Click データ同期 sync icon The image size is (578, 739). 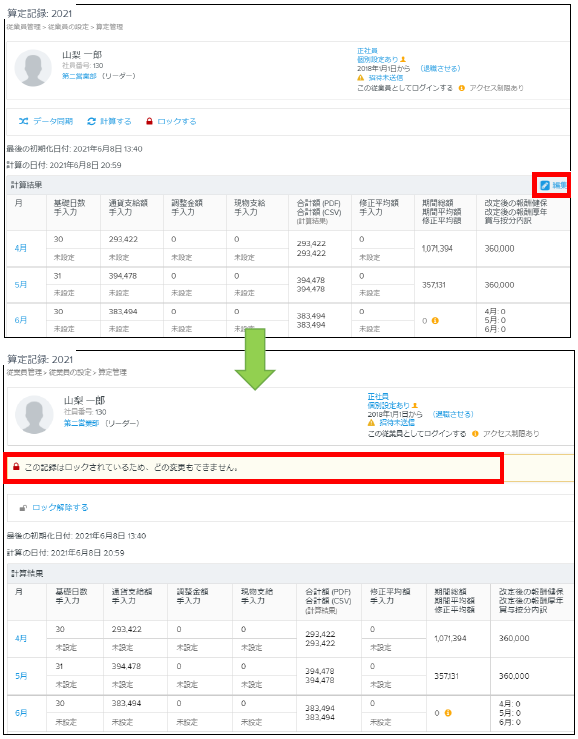click(x=24, y=121)
